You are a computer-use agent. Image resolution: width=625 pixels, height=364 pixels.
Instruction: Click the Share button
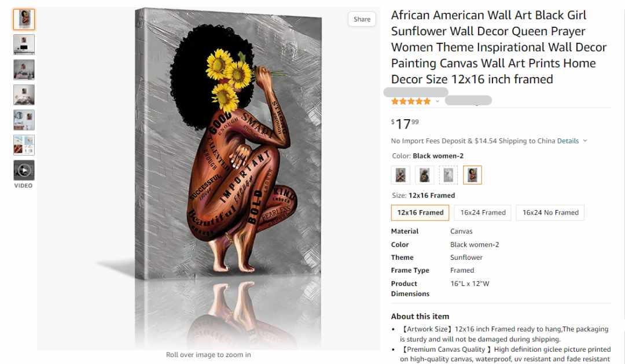pyautogui.click(x=362, y=19)
